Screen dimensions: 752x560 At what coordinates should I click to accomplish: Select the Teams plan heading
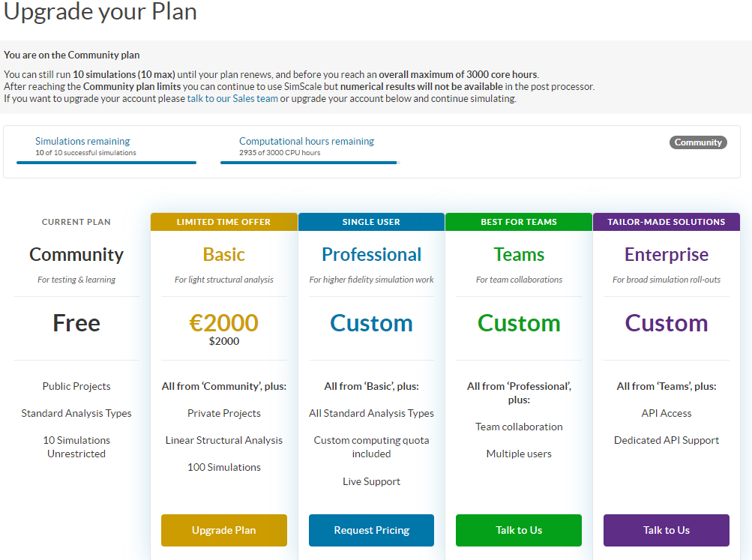[519, 254]
